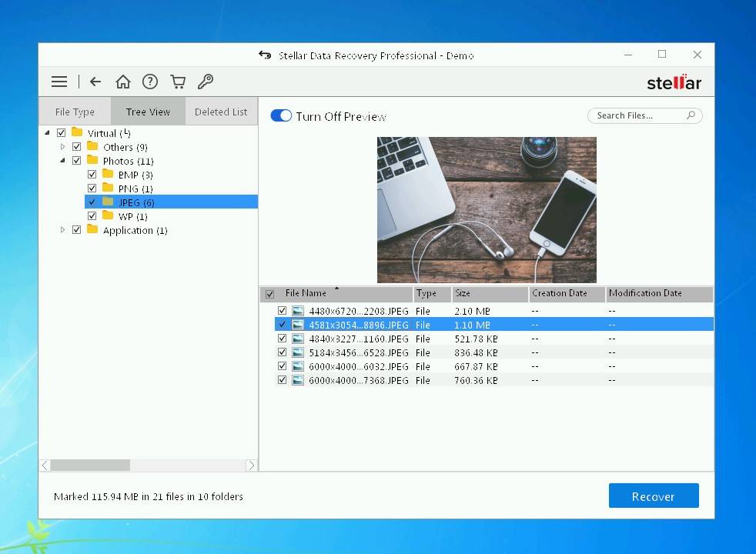Click the title bar back-arrow app icon
Screen dimensions: 756x554
coord(265,55)
